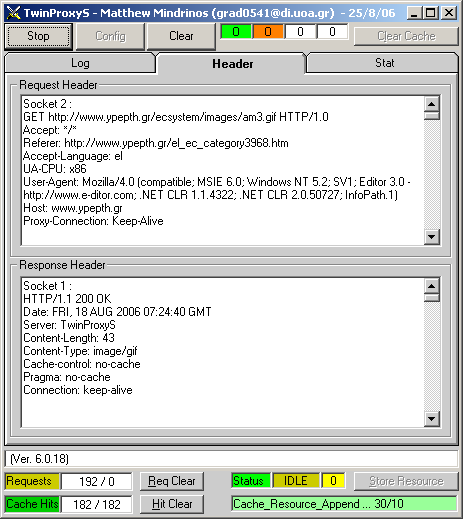463x519 pixels.
Task: Click the Cache_Resource_Append status bar
Action: click(344, 504)
